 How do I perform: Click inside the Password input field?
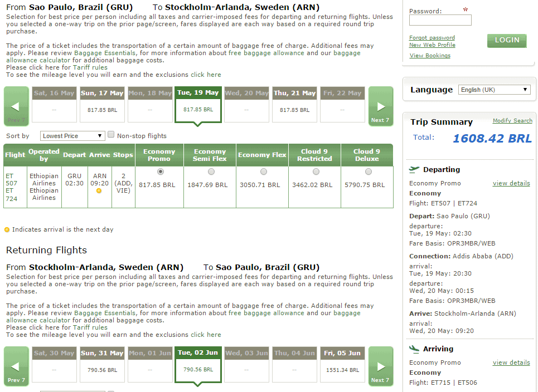click(x=440, y=20)
